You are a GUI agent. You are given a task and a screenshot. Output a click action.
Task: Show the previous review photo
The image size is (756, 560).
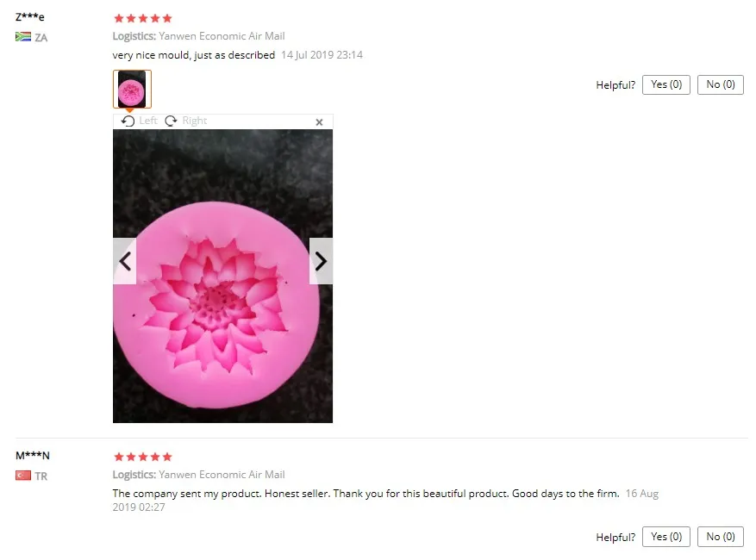pyautogui.click(x=125, y=261)
